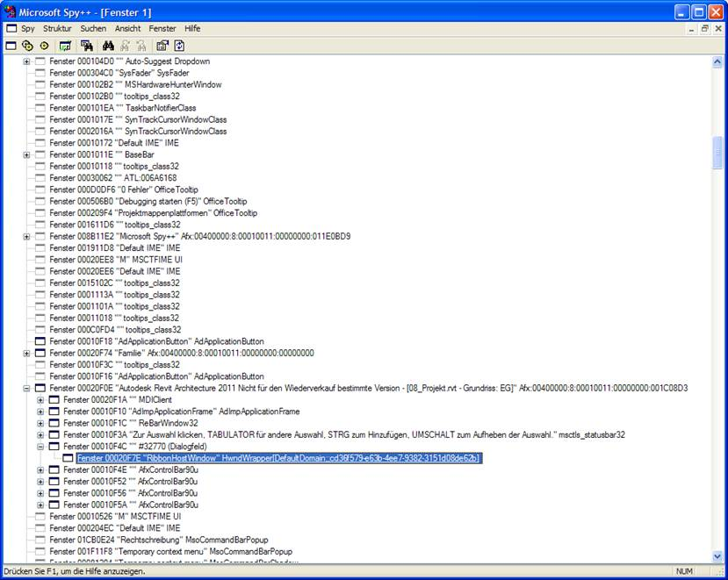Screen dimensions: 728x580
Task: Start message logging using its toolbar icon
Action: pos(66,44)
